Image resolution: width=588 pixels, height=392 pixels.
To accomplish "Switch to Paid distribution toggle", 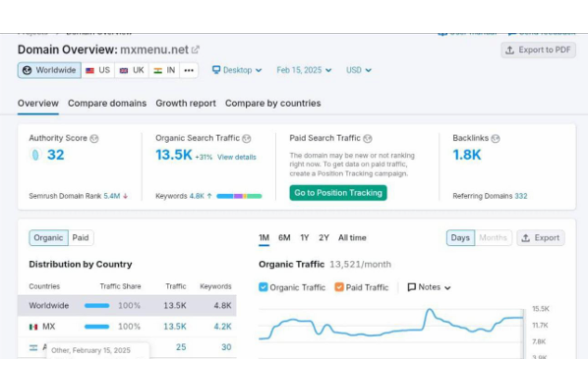I will [x=80, y=238].
